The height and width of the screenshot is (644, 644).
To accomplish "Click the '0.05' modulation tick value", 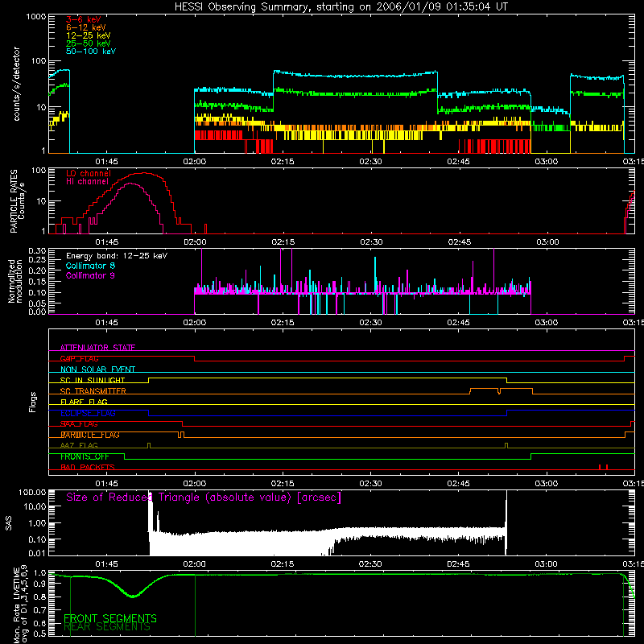I will point(36,303).
